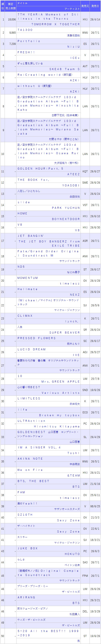Viewport: 101px width, 644px height.
Task: Select the artist YOASOBI in row 12
Action: pyautogui.click(x=71, y=185)
